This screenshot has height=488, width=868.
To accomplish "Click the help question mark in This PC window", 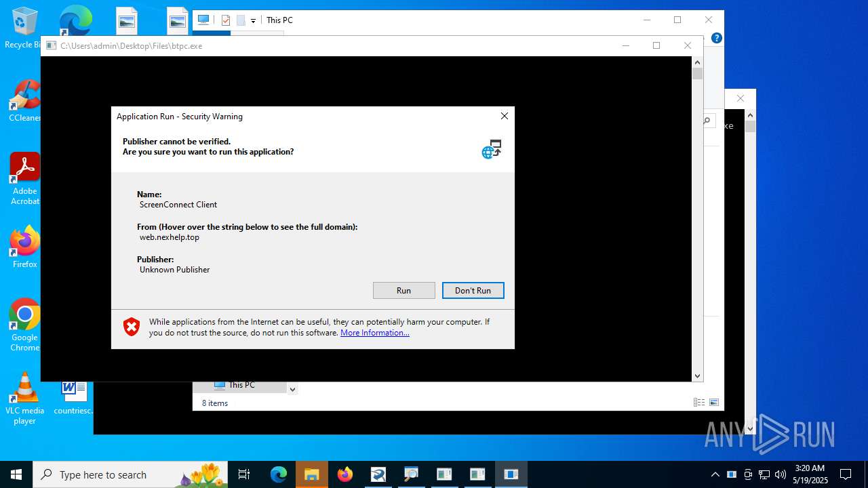I will click(717, 38).
